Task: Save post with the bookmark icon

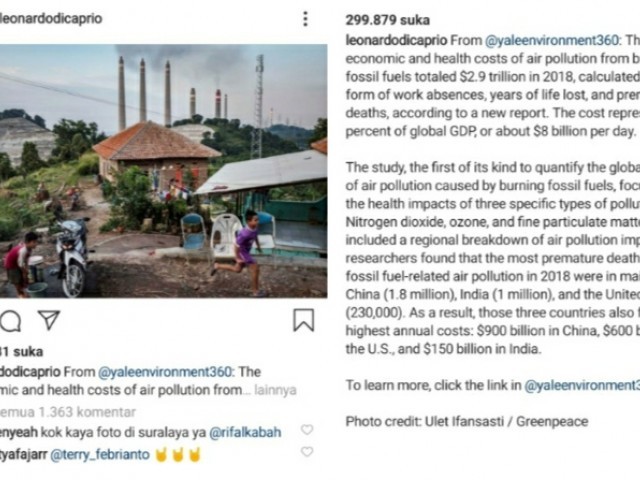Action: point(303,320)
